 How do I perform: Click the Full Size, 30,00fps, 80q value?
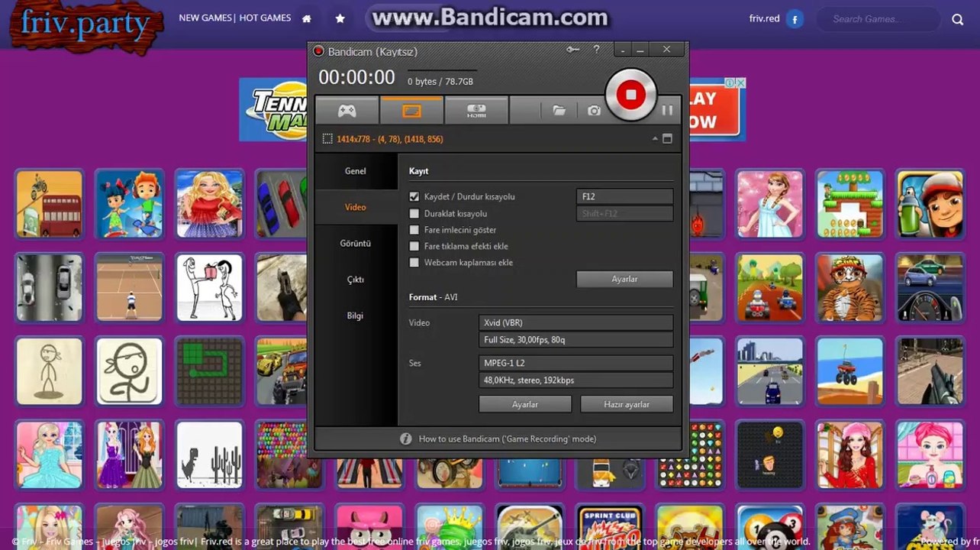click(x=575, y=340)
